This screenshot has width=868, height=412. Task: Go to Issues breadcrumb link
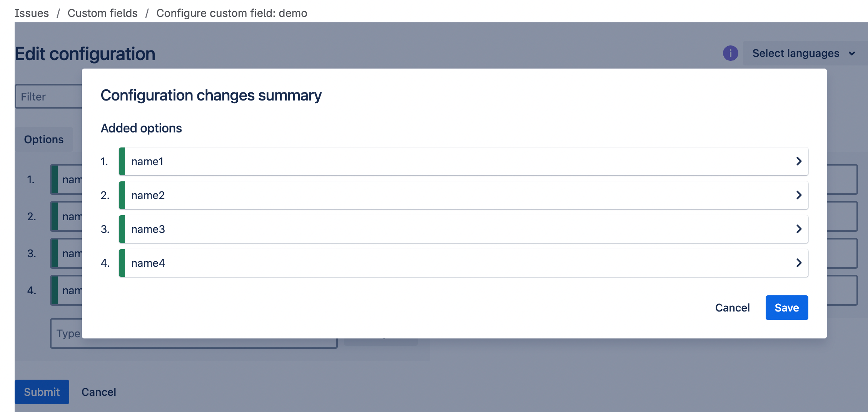point(32,13)
